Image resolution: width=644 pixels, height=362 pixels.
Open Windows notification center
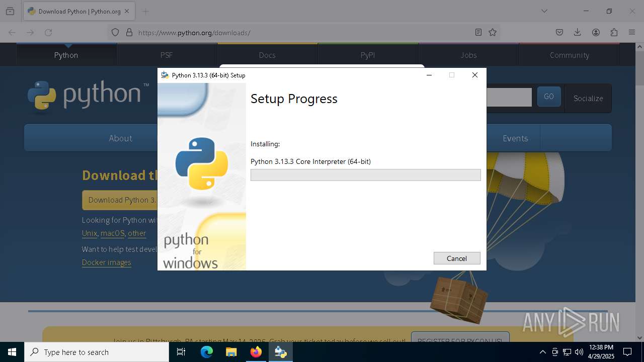point(627,352)
